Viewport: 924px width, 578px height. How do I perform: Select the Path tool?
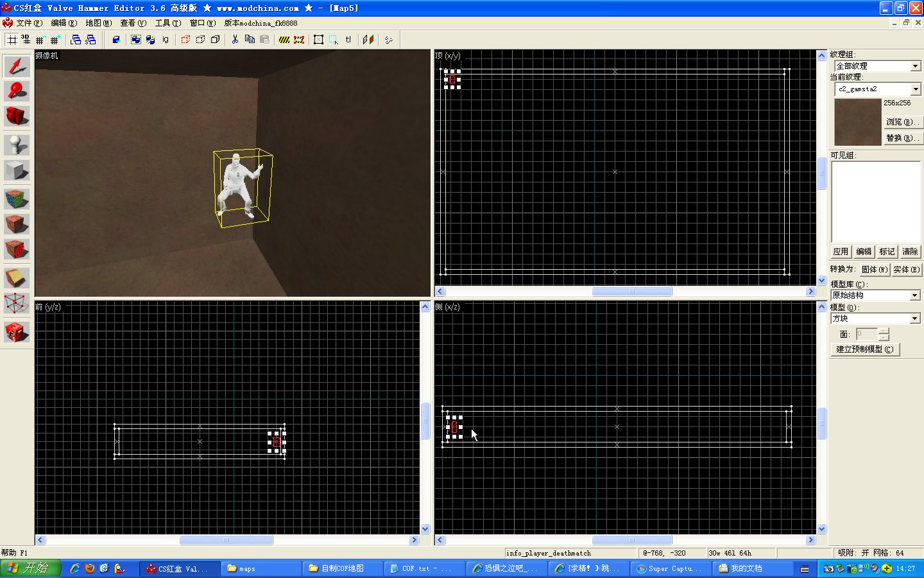(x=17, y=331)
